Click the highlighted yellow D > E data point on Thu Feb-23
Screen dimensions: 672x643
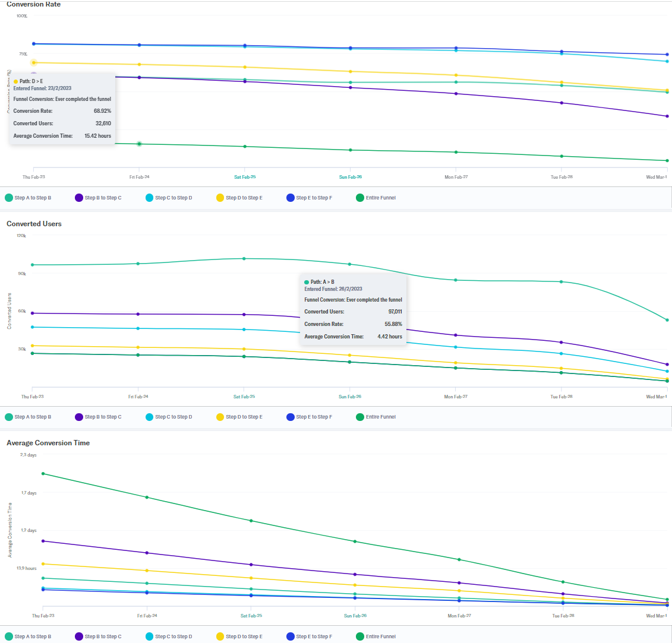[x=34, y=62]
